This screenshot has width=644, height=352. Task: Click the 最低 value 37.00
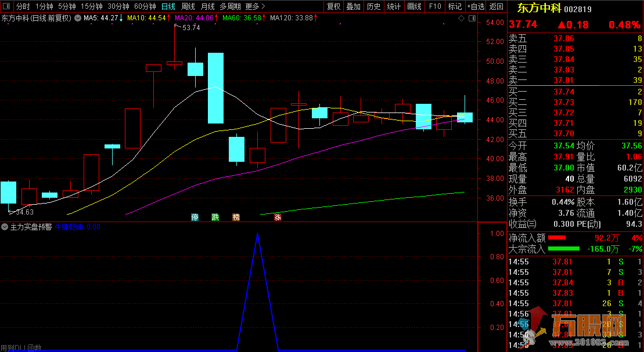(563, 168)
